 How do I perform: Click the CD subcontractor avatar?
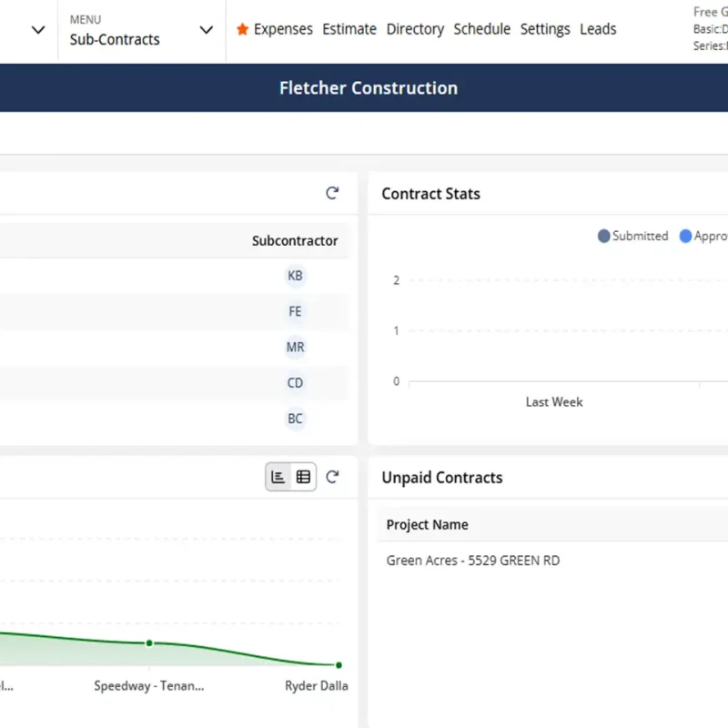295,383
